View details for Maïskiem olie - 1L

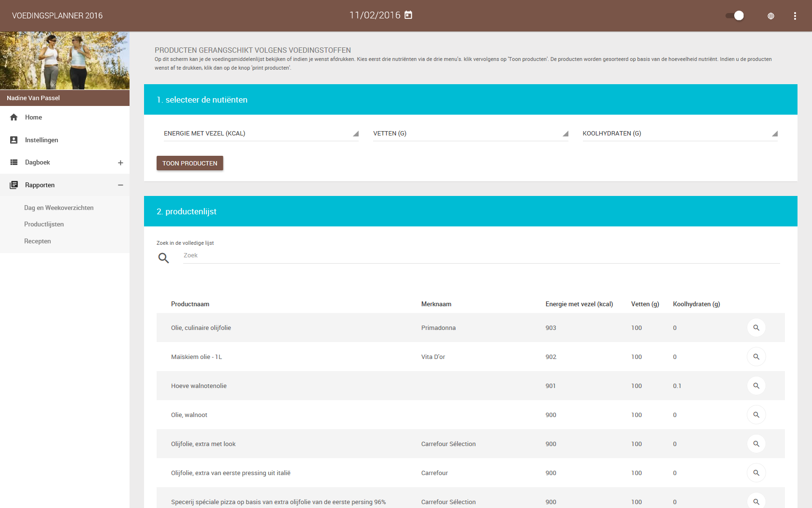click(x=756, y=357)
